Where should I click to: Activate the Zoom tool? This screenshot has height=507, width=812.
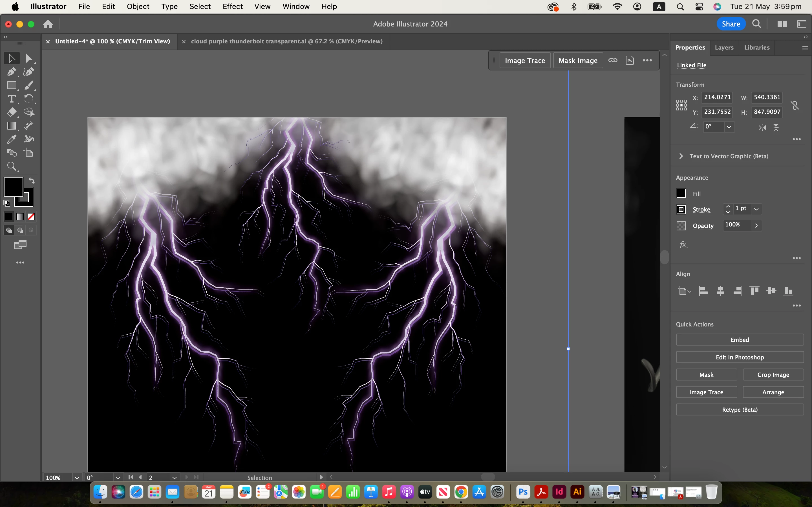(11, 166)
